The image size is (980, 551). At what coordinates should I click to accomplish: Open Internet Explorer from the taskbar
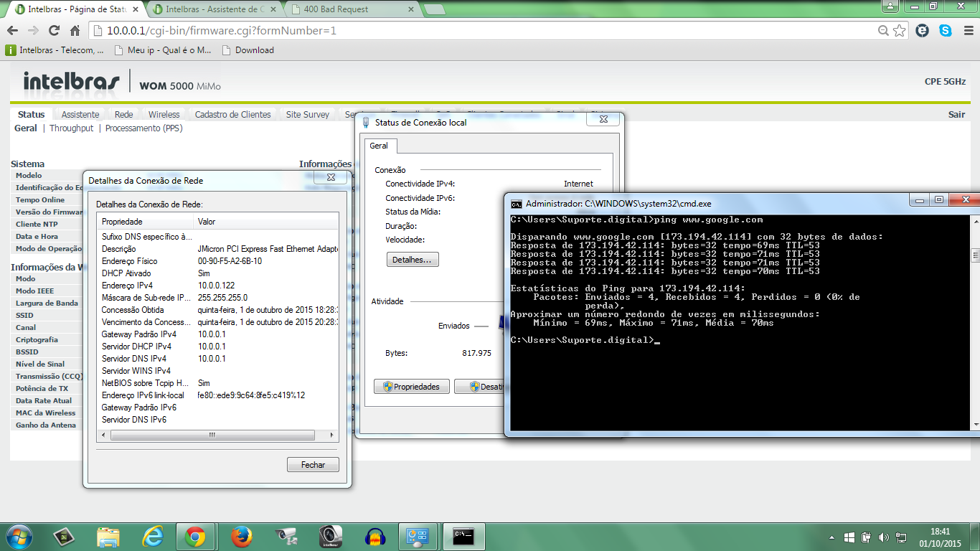(x=153, y=537)
